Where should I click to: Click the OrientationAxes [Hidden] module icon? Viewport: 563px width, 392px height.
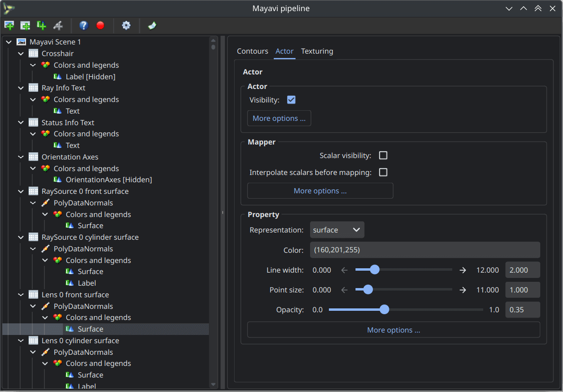coord(58,179)
